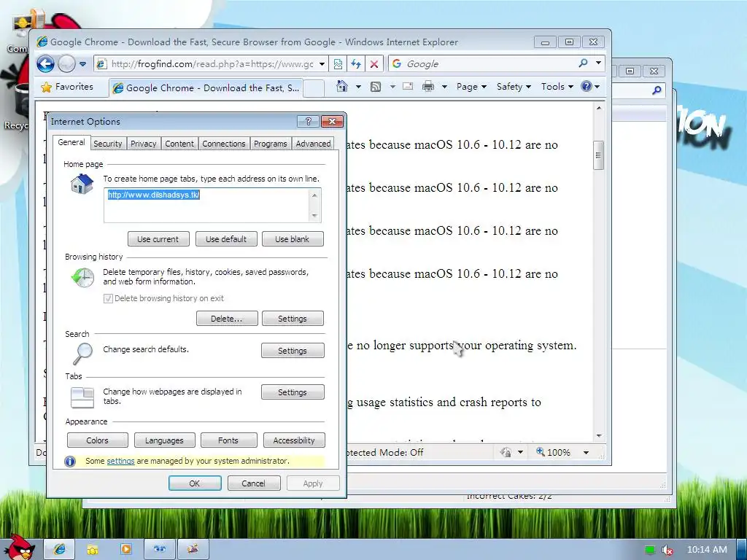
Task: Confirm dialog with OK button
Action: (195, 483)
